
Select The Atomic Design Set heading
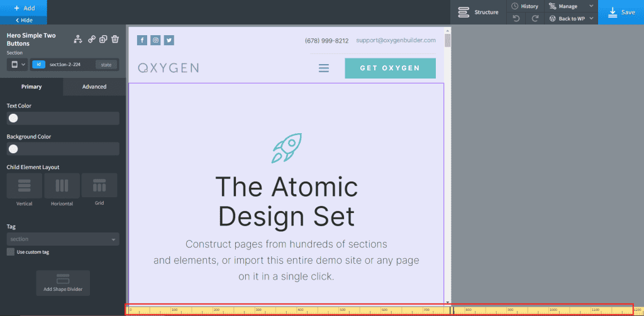point(287,202)
